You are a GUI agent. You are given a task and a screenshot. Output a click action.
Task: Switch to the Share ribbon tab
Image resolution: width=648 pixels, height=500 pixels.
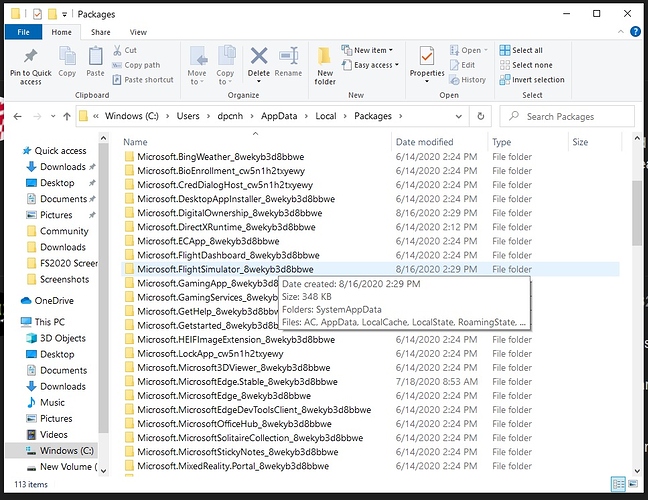tap(100, 32)
